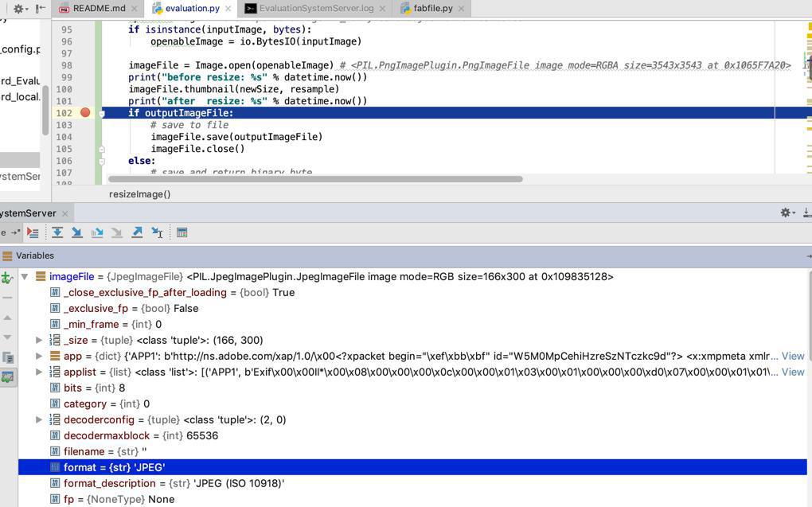Click the Step Out debugger icon
Viewport: 812px width, 507px height.
point(137,232)
